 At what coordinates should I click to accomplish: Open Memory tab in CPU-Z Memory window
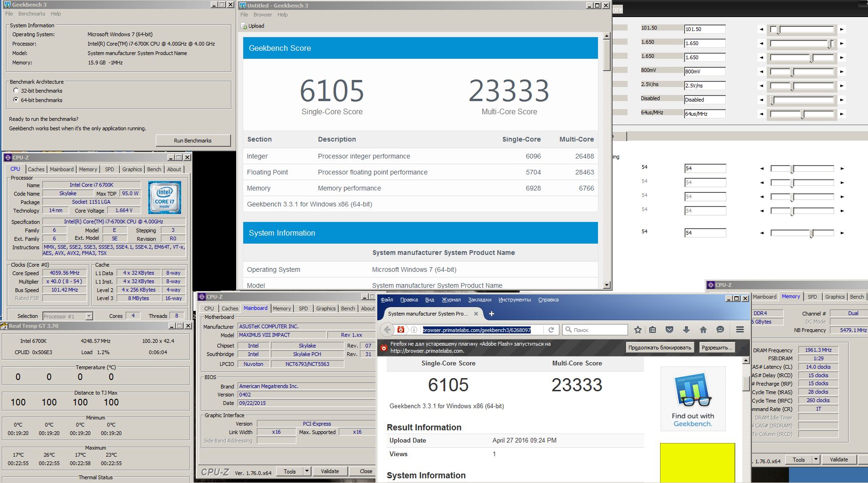[790, 296]
